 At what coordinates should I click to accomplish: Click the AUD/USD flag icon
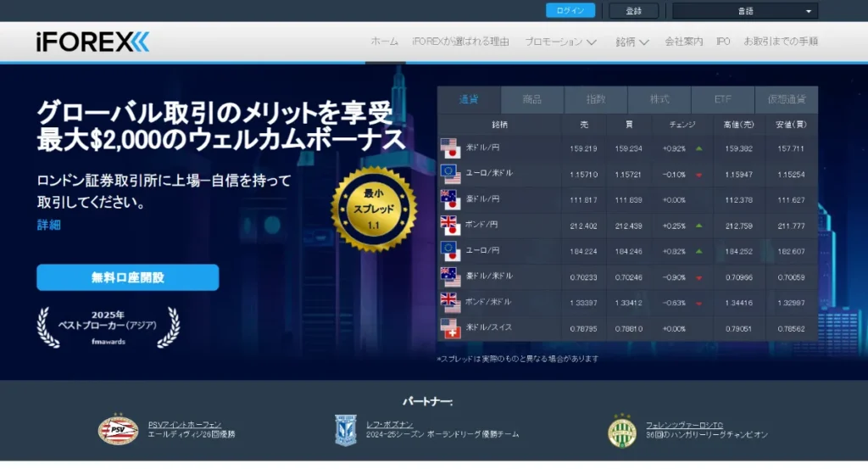click(450, 276)
